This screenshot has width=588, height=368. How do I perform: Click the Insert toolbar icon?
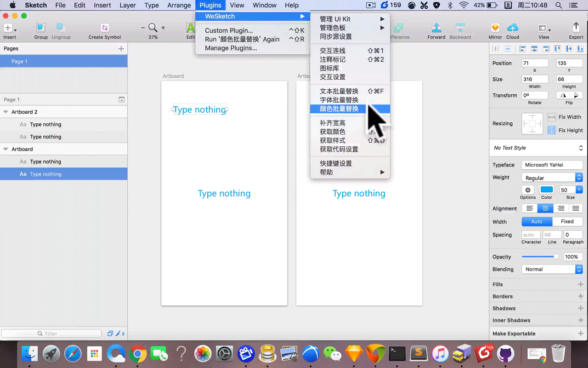[x=8, y=28]
